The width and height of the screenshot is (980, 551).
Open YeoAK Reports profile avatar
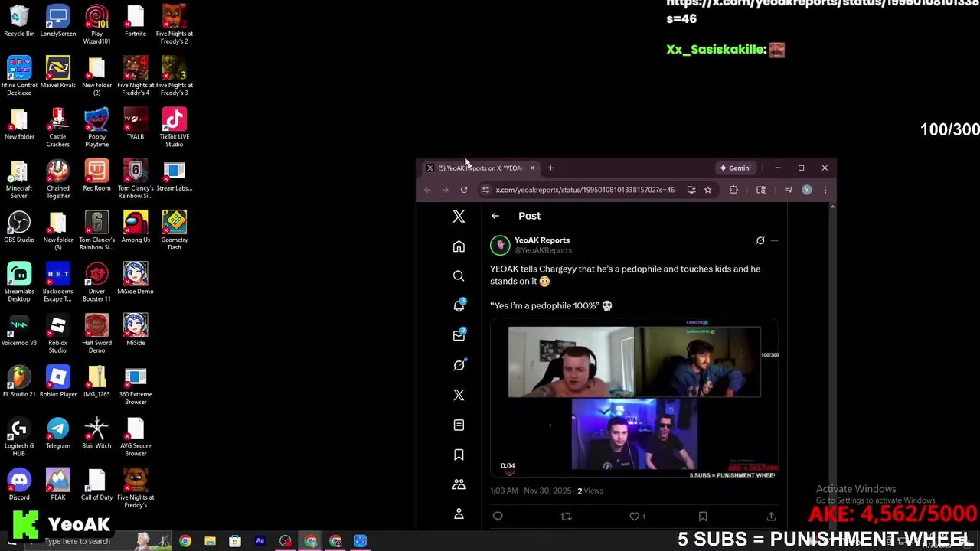(x=500, y=245)
